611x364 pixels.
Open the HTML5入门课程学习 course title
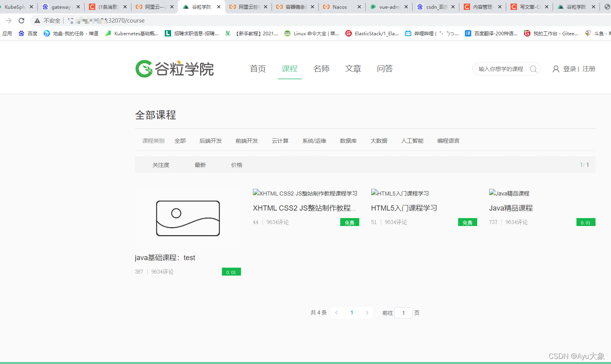(404, 208)
